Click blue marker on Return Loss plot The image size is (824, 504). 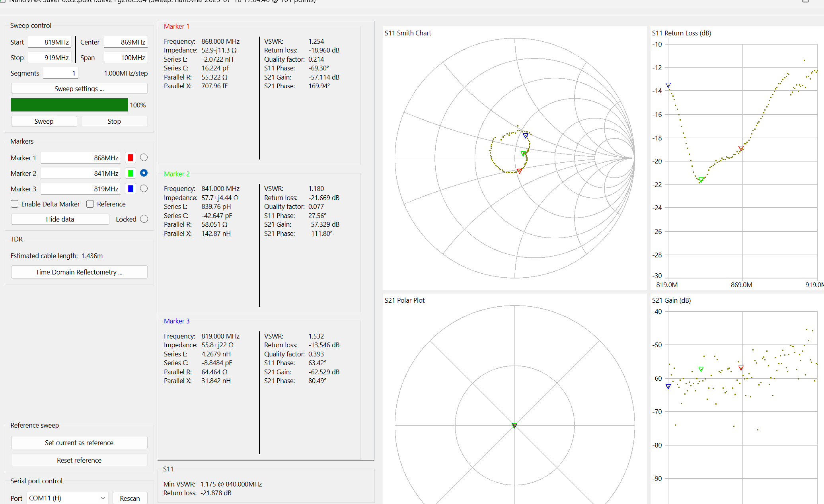pos(668,85)
